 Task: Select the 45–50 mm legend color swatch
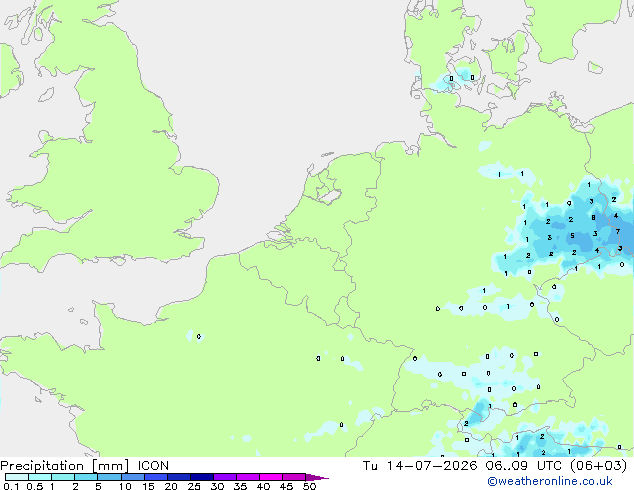(294, 477)
